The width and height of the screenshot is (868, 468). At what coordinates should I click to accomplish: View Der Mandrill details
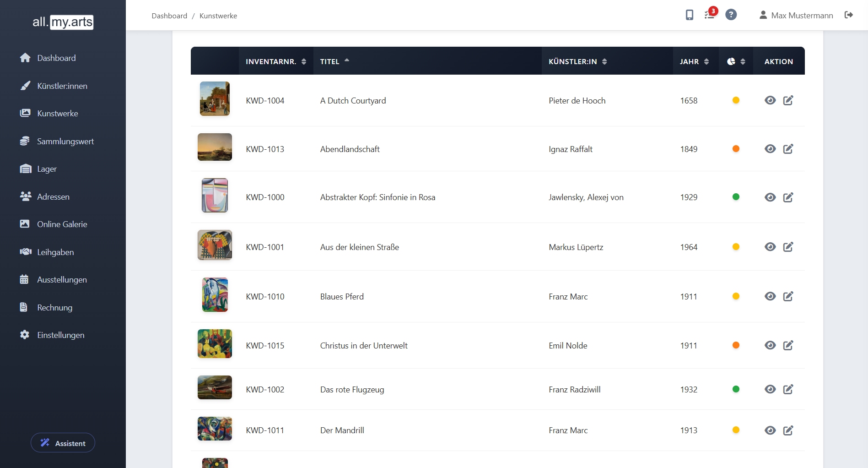tap(770, 430)
